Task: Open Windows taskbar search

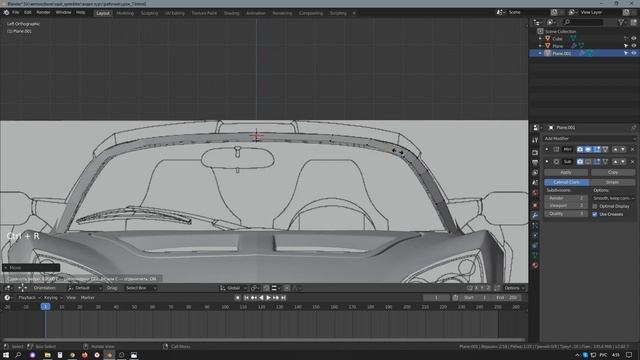Action: pos(18,355)
